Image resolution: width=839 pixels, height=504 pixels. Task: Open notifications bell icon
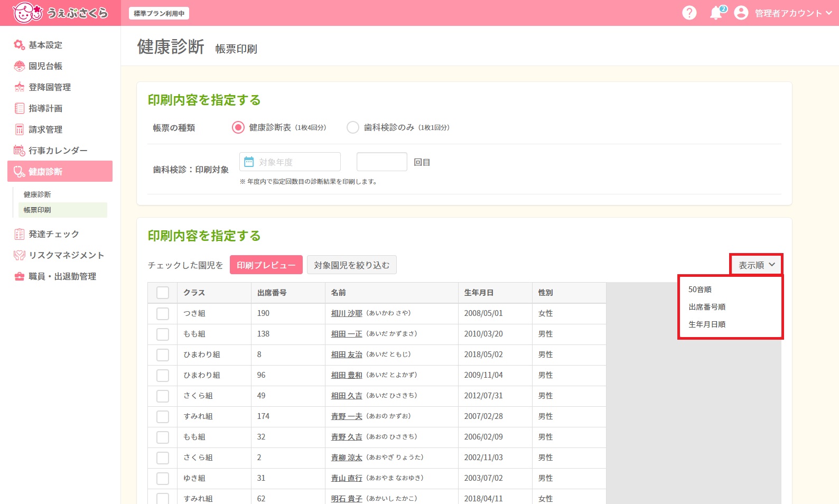coord(716,13)
